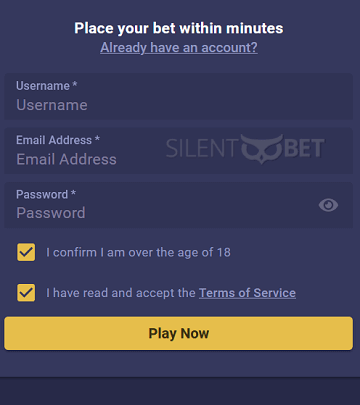
Task: Focus the Email Address input field
Action: (179, 151)
